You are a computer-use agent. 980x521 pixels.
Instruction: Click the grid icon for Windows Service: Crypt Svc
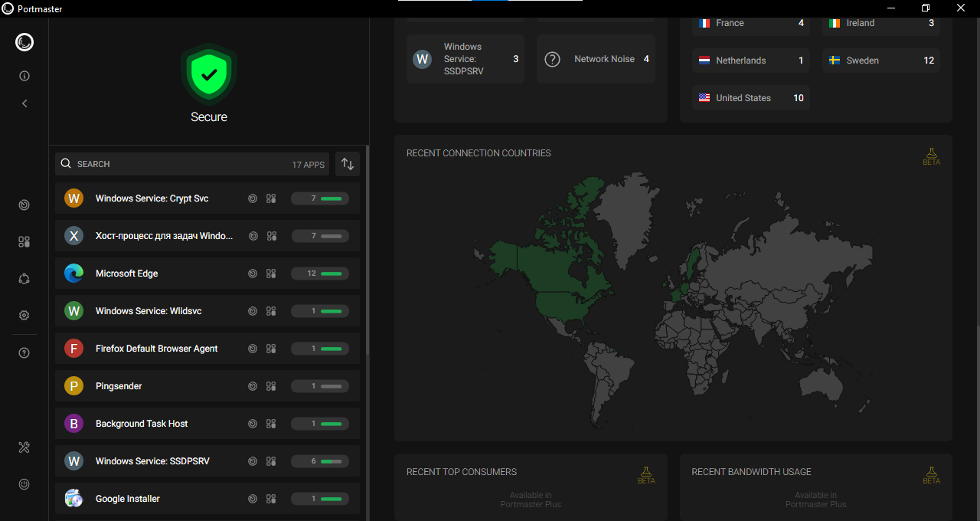[271, 198]
